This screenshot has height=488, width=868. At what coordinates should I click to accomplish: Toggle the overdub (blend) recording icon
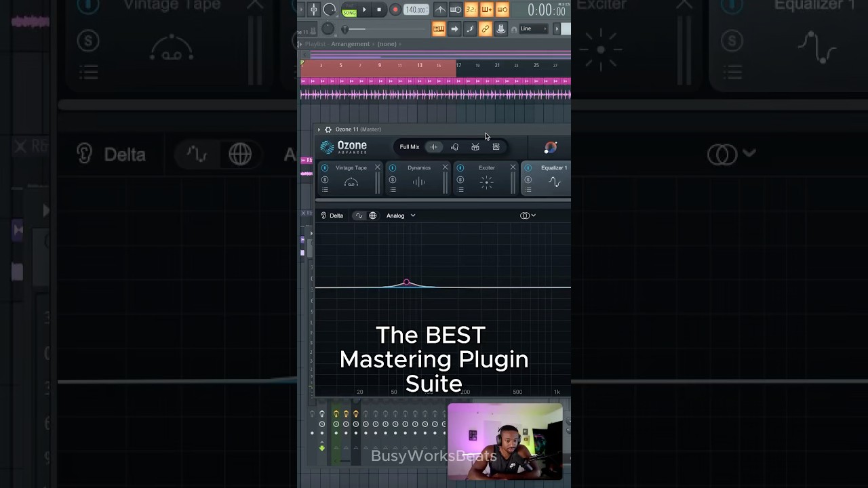[486, 9]
